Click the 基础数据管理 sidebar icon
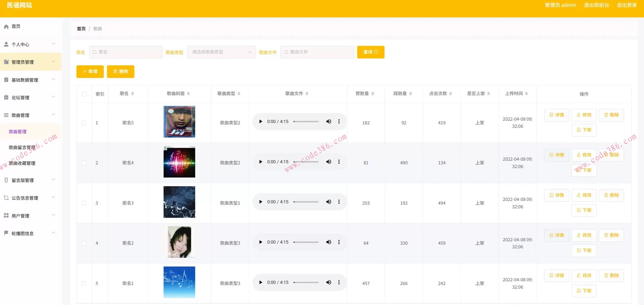The height and width of the screenshot is (305, 644). click(6, 80)
